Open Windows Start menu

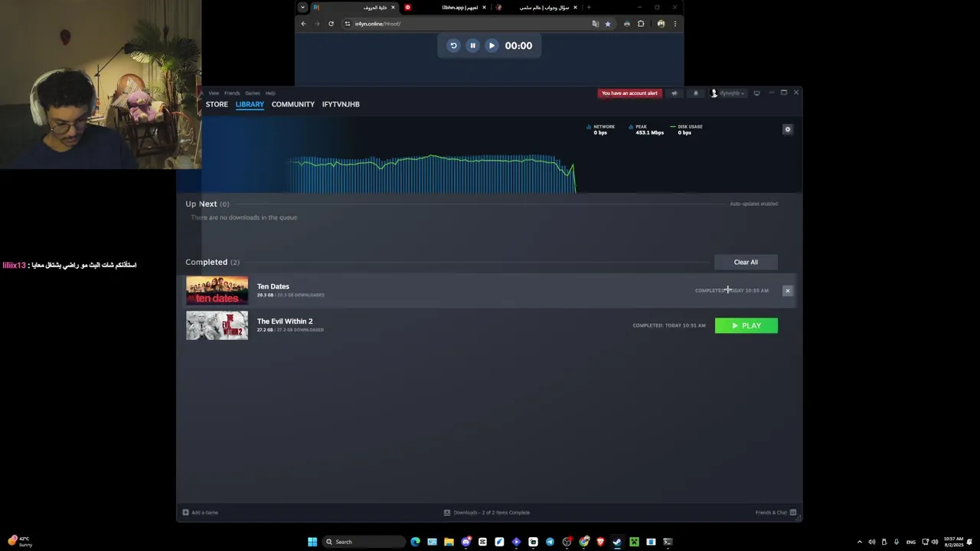(312, 542)
